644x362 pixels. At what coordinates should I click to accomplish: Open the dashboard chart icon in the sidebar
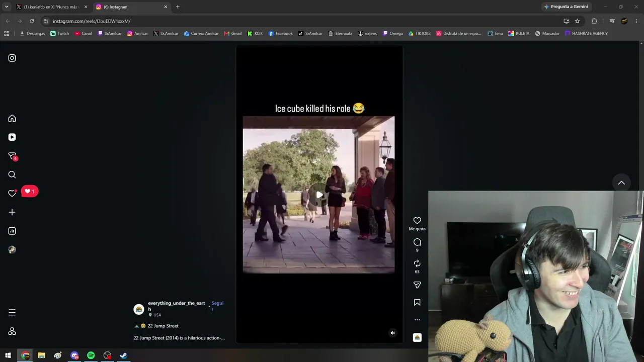pyautogui.click(x=12, y=231)
